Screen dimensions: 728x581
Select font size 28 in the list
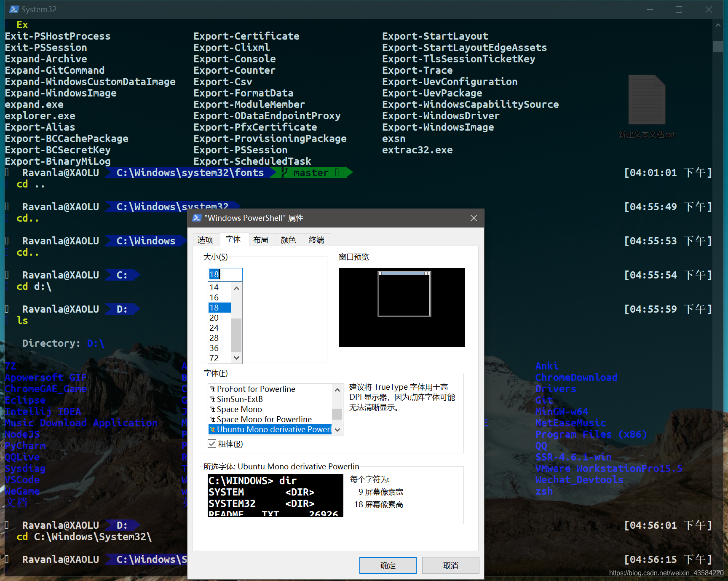pyautogui.click(x=219, y=338)
